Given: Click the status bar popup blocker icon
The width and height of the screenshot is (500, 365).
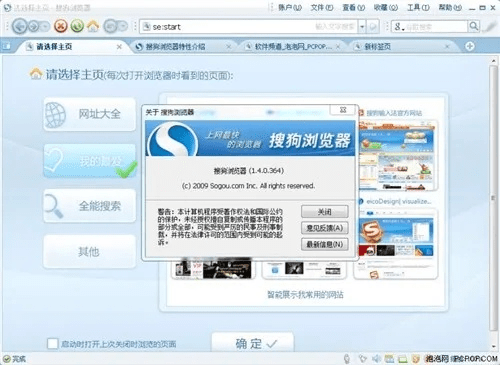Looking at the screenshot, I should coord(389,359).
